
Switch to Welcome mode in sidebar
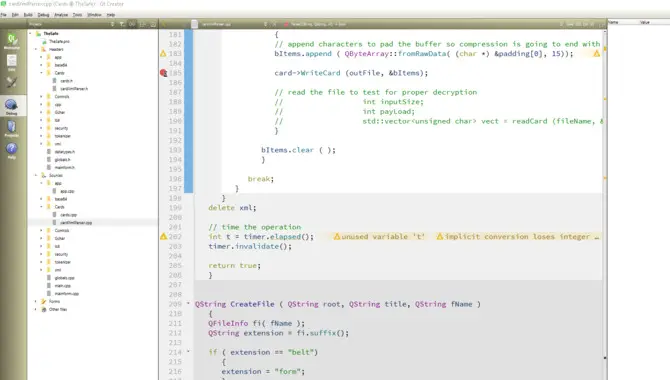[x=12, y=41]
